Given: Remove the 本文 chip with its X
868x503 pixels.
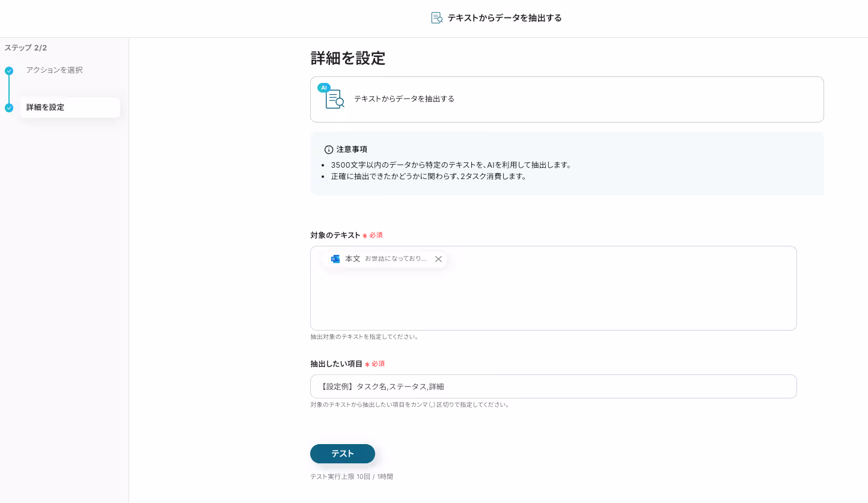Looking at the screenshot, I should tap(438, 259).
